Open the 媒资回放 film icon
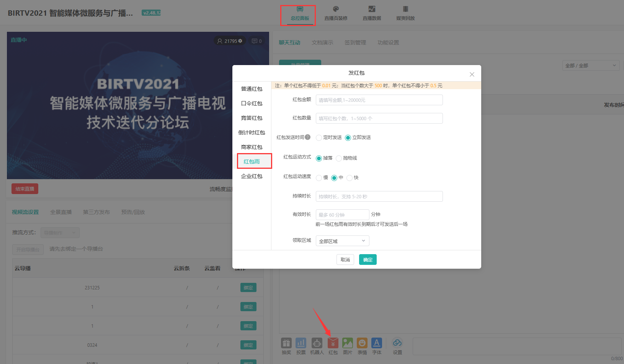624x364 pixels. click(405, 9)
